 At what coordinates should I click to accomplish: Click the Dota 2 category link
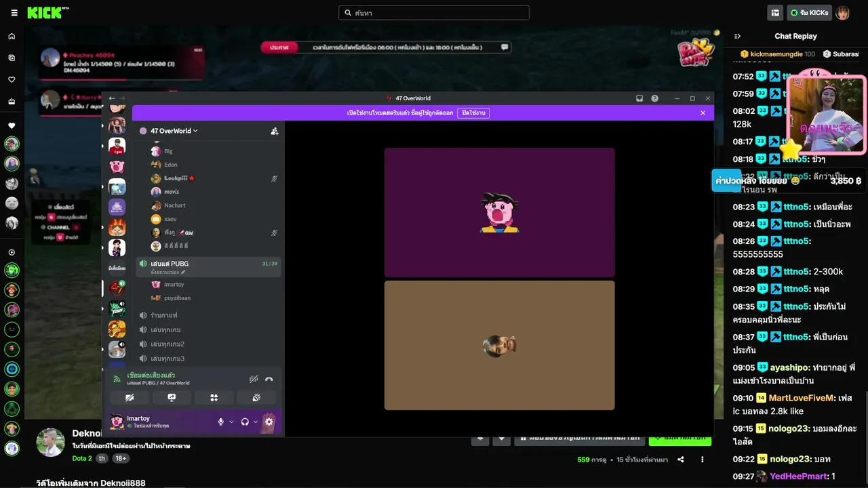pyautogui.click(x=82, y=458)
